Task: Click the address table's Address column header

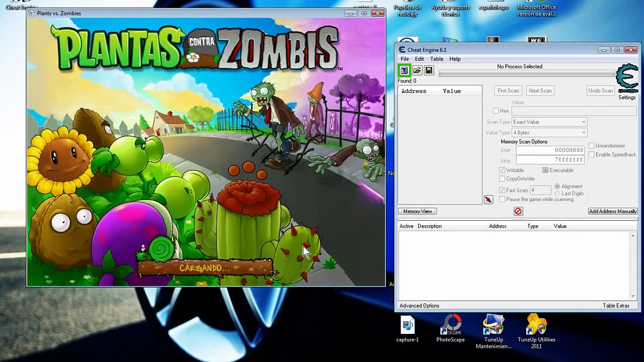Action: [498, 226]
